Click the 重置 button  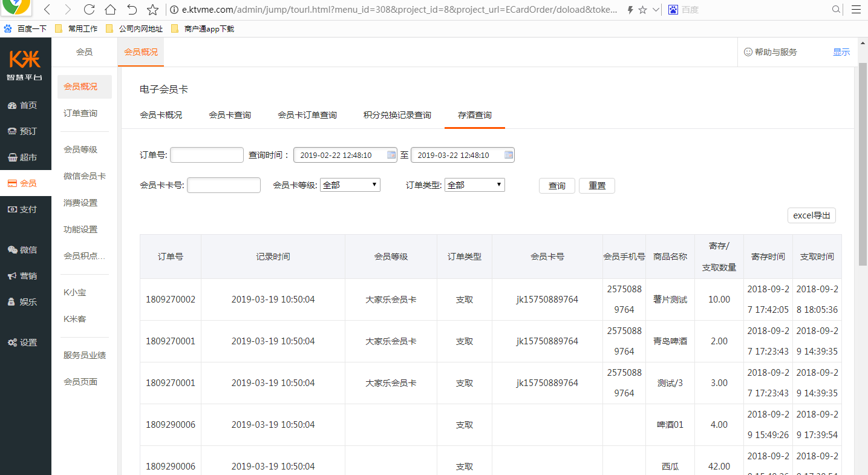(x=597, y=186)
